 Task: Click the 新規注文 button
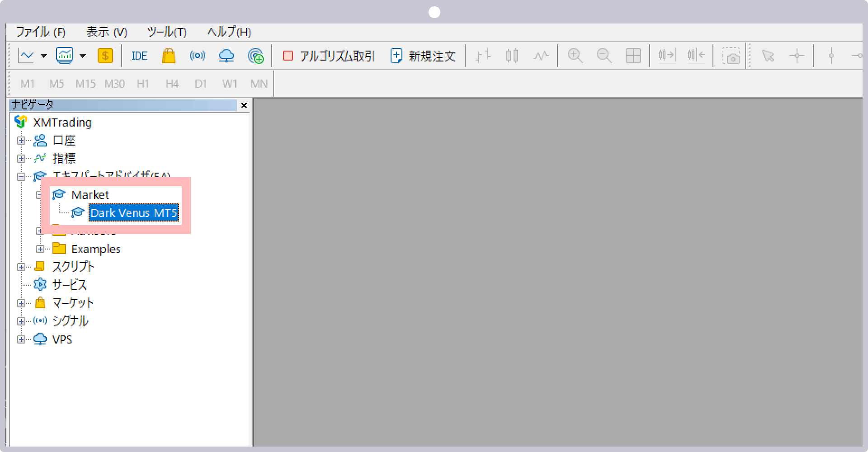coord(423,56)
